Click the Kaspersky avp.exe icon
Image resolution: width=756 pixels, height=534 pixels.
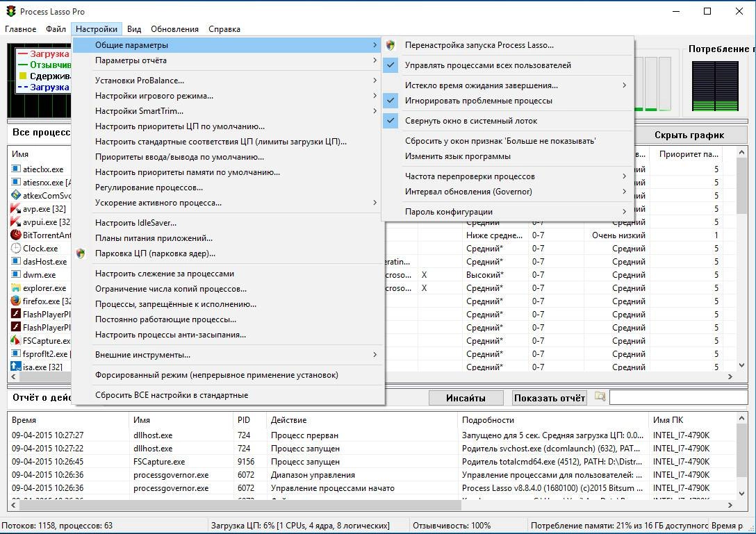(x=16, y=208)
